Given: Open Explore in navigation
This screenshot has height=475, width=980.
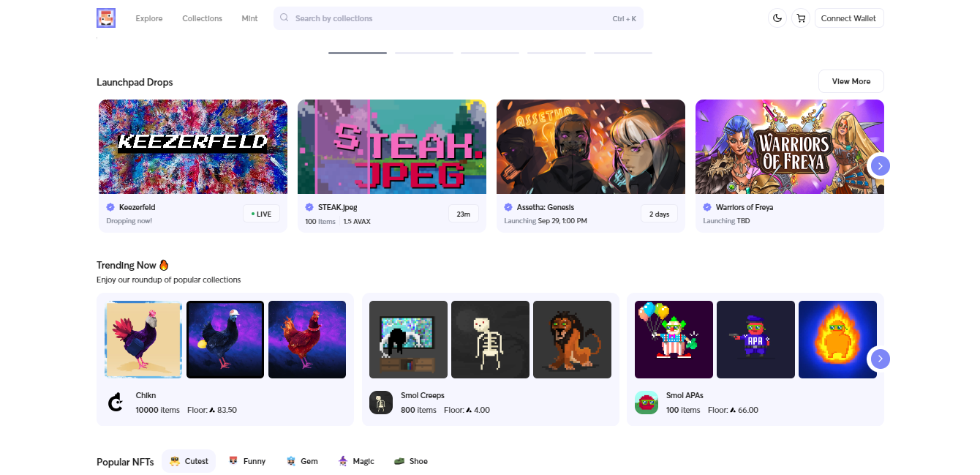Looking at the screenshot, I should [x=149, y=18].
